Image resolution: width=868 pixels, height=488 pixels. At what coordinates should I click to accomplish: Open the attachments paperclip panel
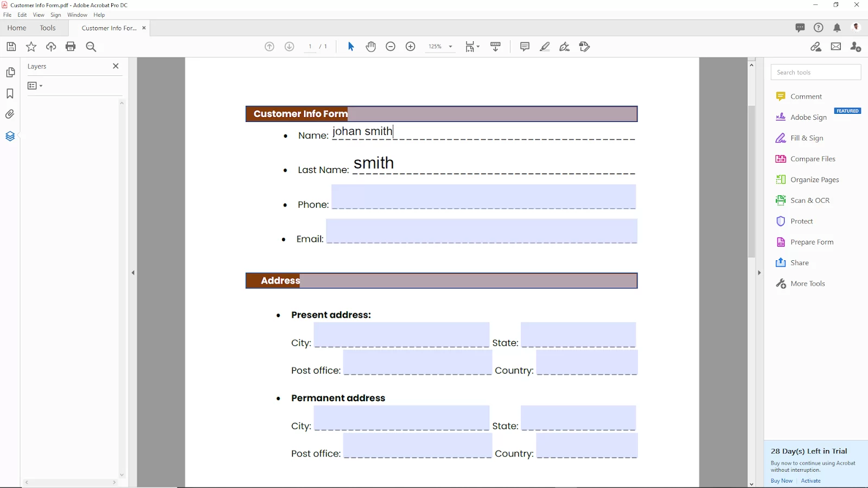10,114
